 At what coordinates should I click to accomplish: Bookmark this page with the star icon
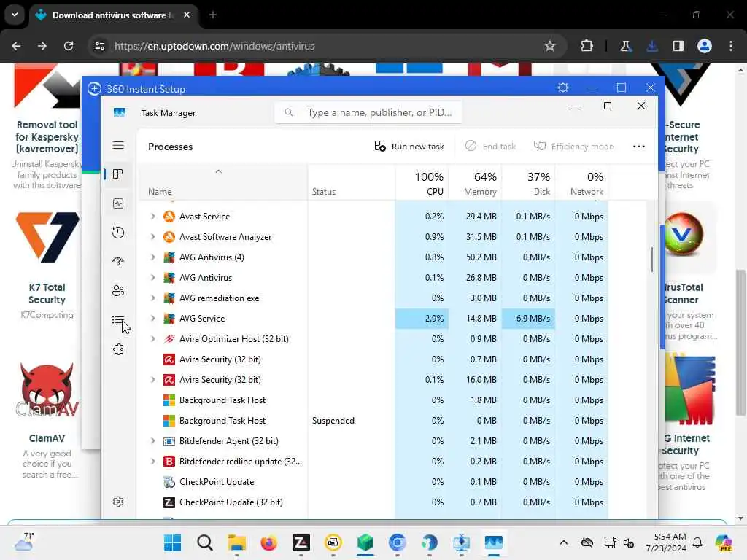pos(550,46)
